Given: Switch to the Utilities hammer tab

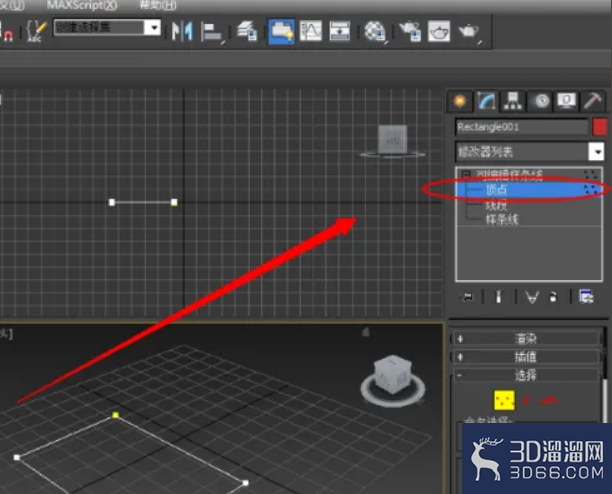Looking at the screenshot, I should pyautogui.click(x=592, y=101).
